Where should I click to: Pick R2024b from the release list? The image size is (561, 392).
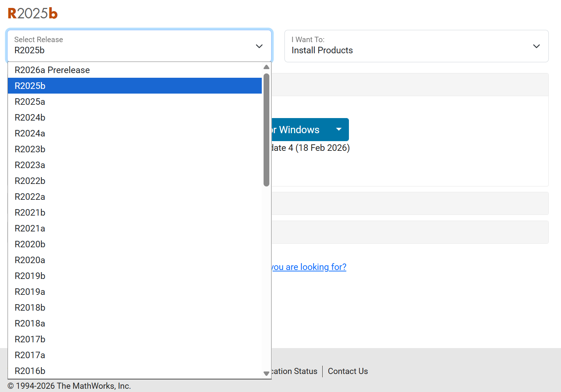(x=135, y=117)
